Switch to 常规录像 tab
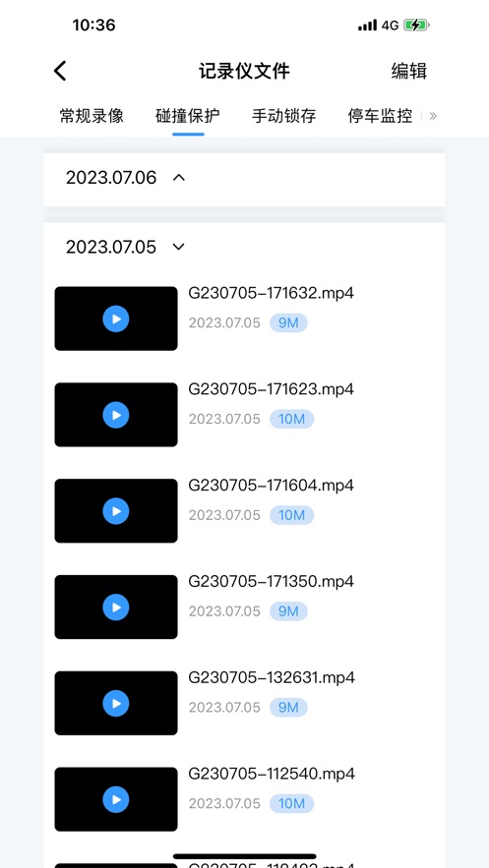This screenshot has width=489, height=868. (92, 116)
